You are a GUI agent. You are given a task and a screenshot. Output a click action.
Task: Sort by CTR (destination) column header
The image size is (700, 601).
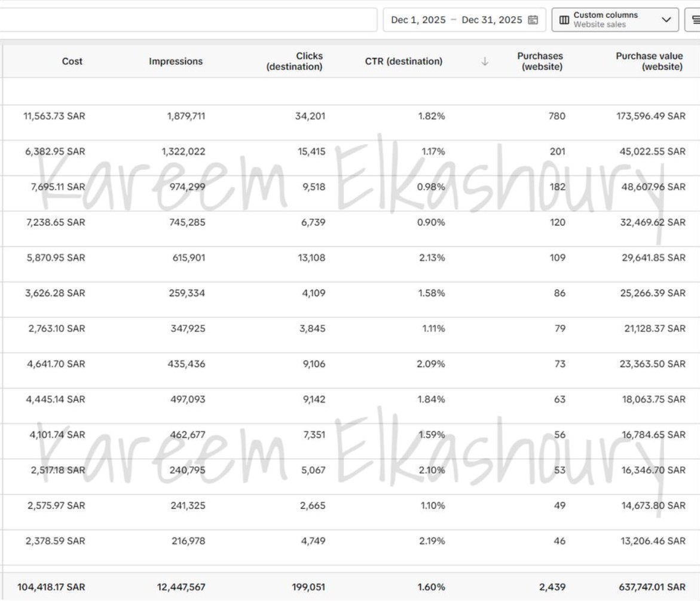[x=404, y=61]
